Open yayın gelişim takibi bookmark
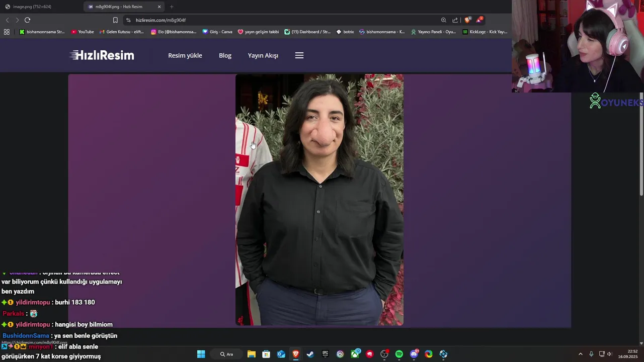Screen dimensions: 644x362 point(258,32)
